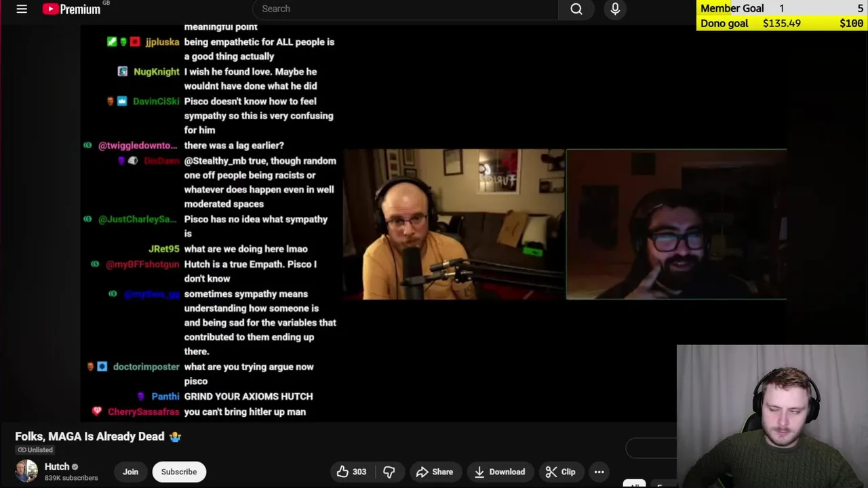Viewport: 868px width, 488px height.
Task: Click badge icon beside NugKnight
Action: click(x=123, y=71)
